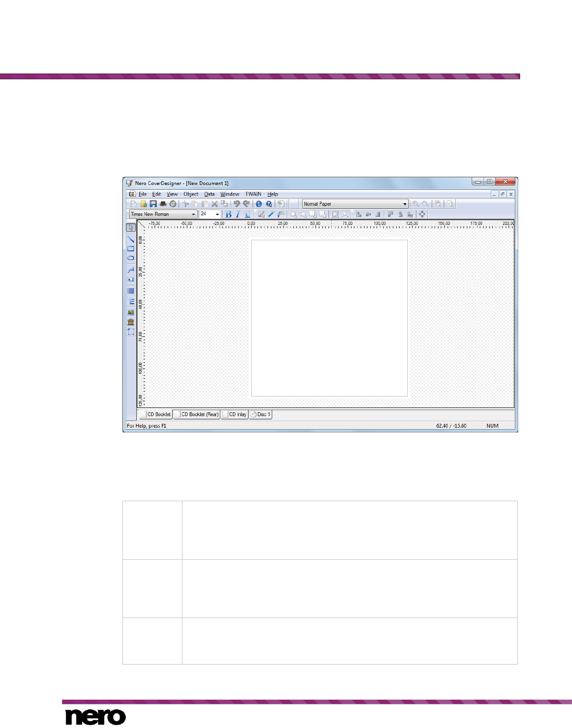Toggle Italic formatting
The width and height of the screenshot is (572, 728).
point(238,214)
